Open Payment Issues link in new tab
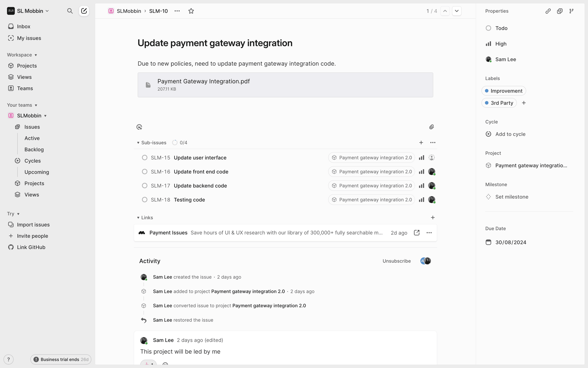This screenshot has height=368, width=588. (x=417, y=233)
